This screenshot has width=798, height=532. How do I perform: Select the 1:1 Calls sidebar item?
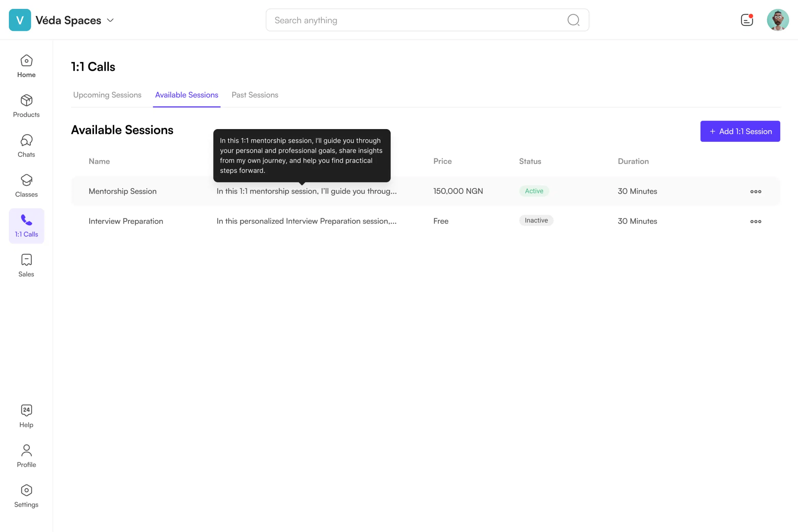click(x=26, y=226)
